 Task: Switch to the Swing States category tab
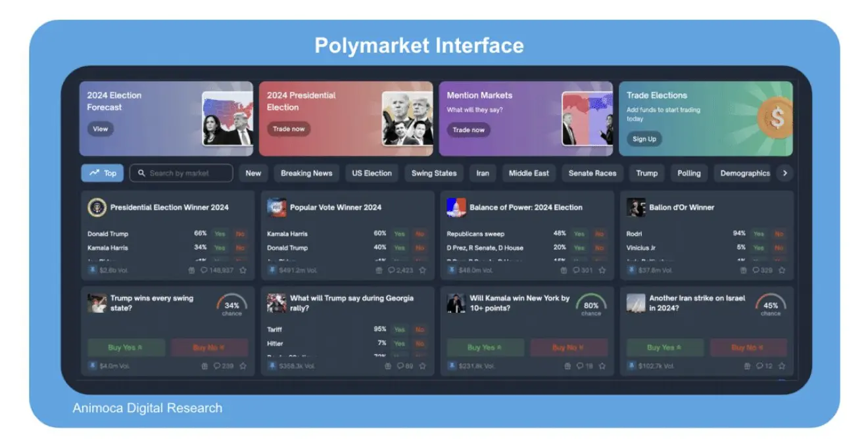coord(433,173)
